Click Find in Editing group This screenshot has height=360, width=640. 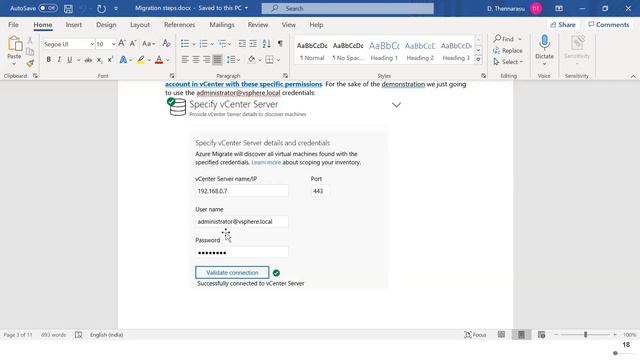[x=504, y=39]
